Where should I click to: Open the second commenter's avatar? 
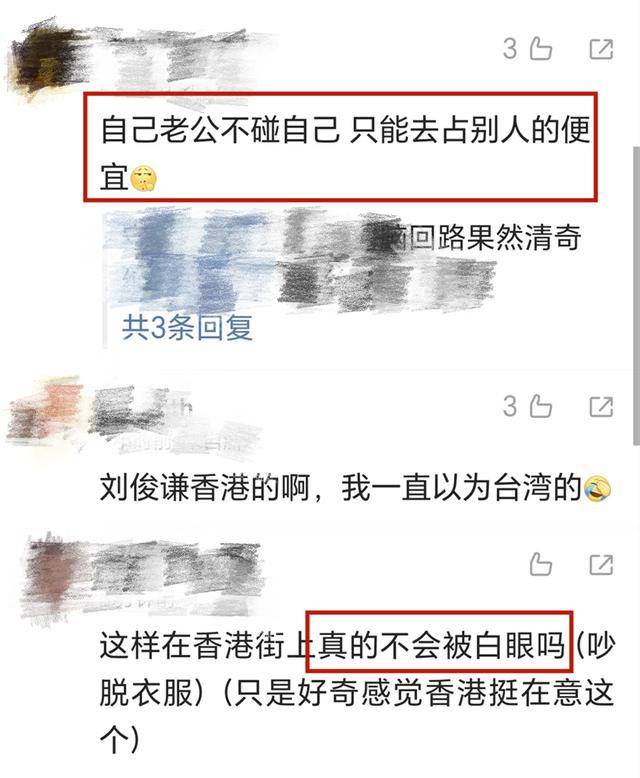point(45,414)
